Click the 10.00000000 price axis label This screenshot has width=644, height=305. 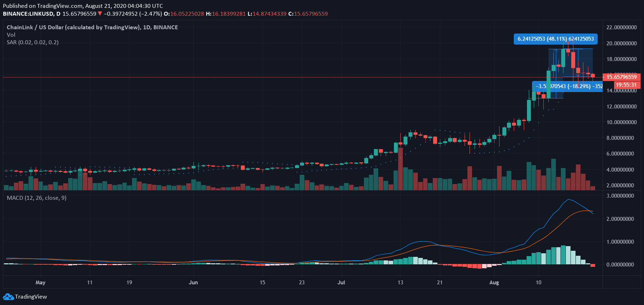(x=622, y=122)
